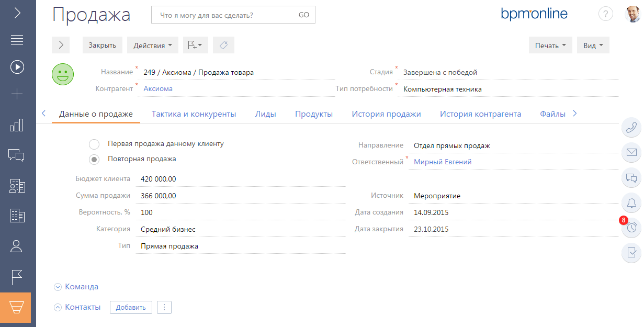
Task: Click the arrow button left of Закрыть
Action: pos(61,45)
